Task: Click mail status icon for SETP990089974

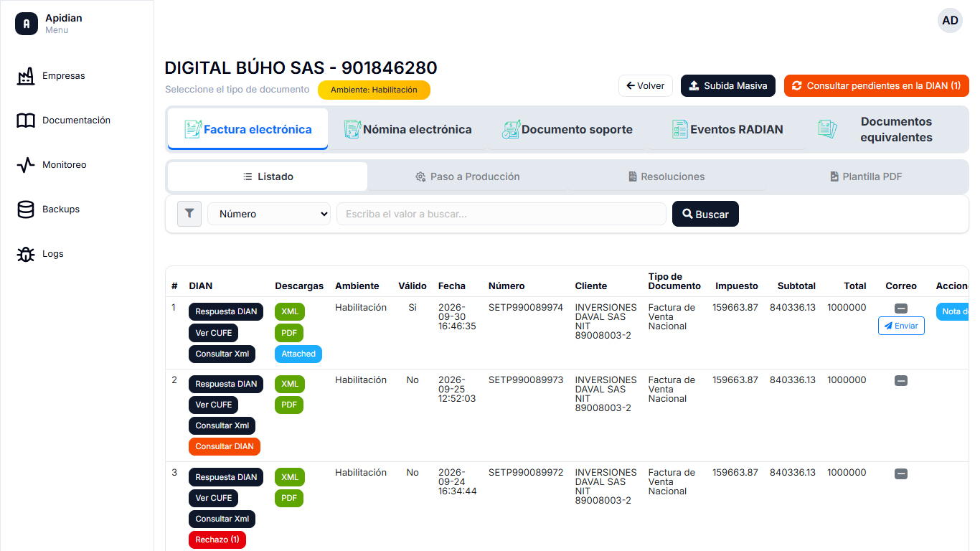Action: pyautogui.click(x=901, y=309)
